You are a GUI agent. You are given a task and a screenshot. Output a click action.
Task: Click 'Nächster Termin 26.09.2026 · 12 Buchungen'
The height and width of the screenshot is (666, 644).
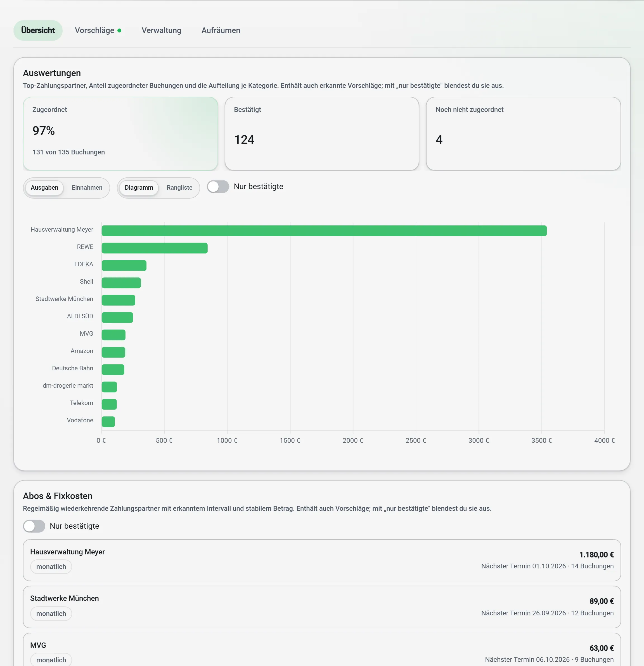pyautogui.click(x=547, y=613)
